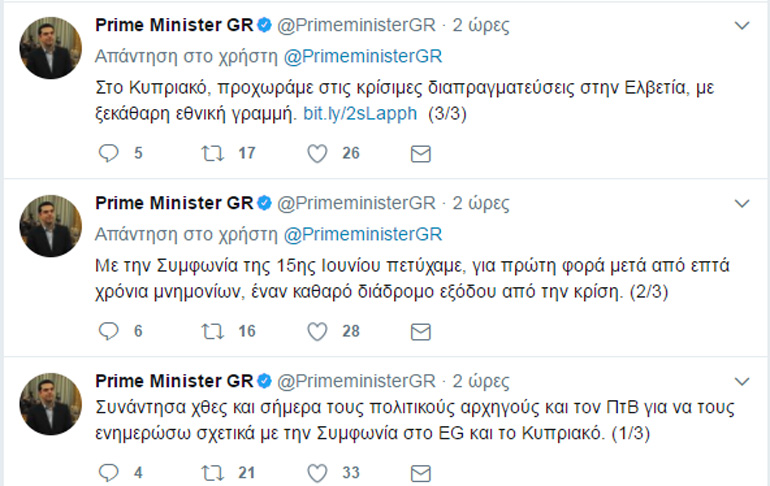Open the bit.ly/2sLapph link
770x486 pixels.
[359, 113]
